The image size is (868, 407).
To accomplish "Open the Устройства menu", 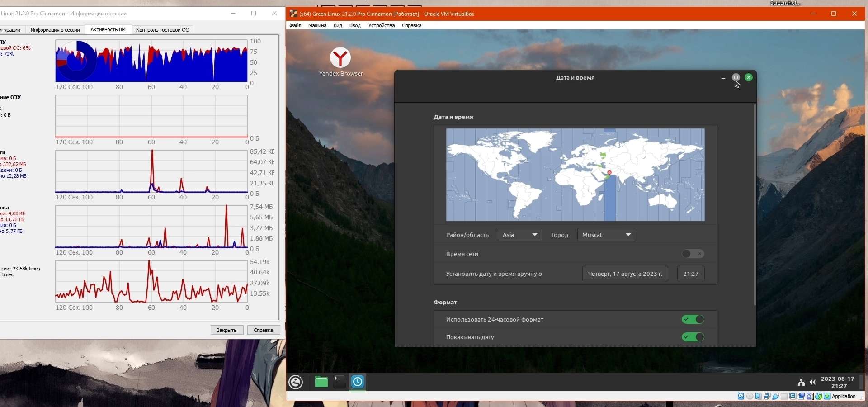I will [x=382, y=25].
